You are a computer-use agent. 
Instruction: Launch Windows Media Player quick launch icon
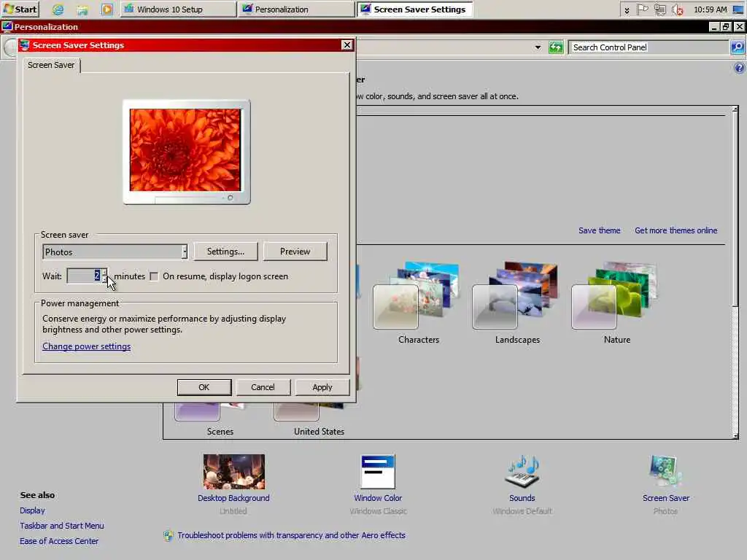[x=107, y=9]
